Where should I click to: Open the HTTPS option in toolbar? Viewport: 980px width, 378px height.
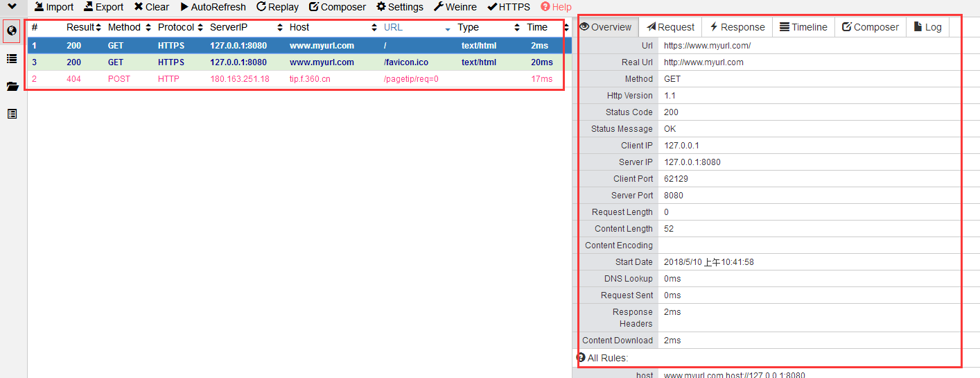click(x=509, y=7)
